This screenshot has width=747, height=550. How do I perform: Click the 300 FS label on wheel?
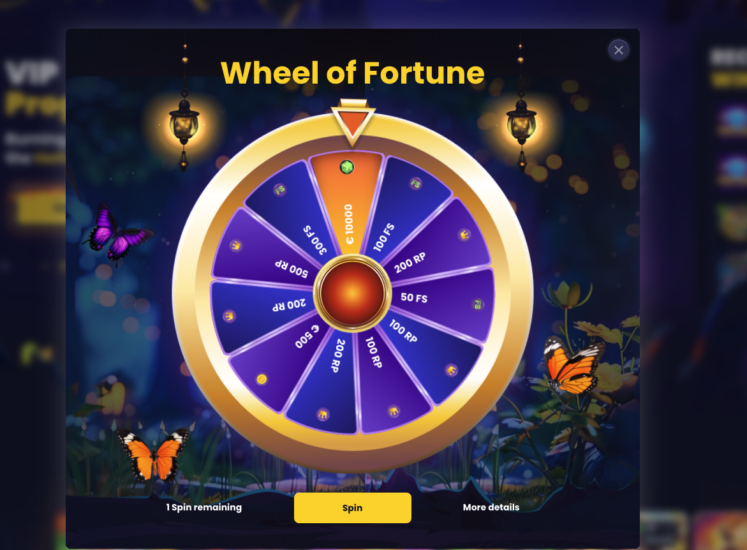[315, 240]
